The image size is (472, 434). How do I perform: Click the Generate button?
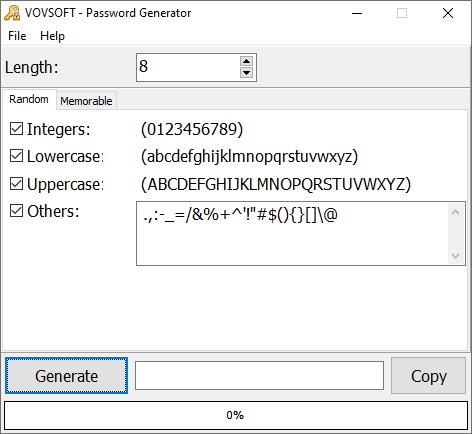coord(66,376)
